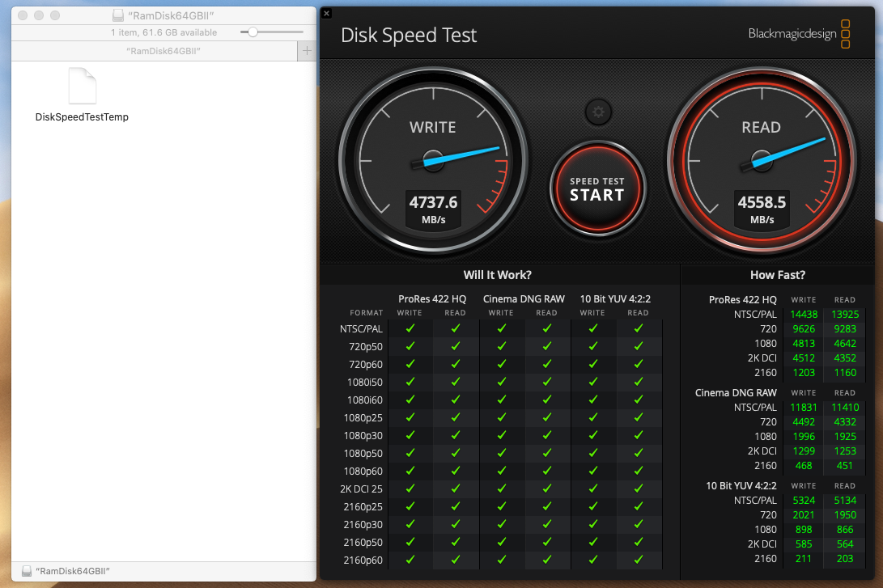Start the disk speed test

click(597, 189)
